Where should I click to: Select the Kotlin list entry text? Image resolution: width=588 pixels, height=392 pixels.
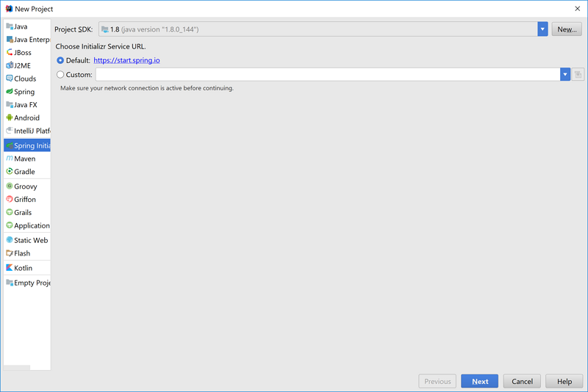tap(24, 268)
